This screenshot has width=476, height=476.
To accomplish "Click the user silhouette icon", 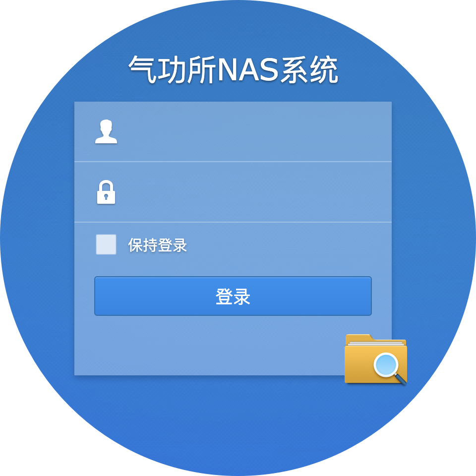I will [106, 131].
